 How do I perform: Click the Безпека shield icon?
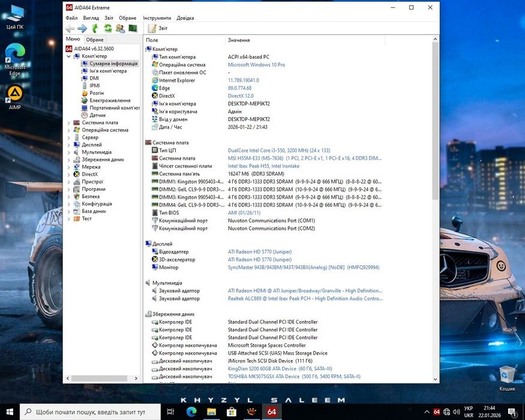(x=76, y=197)
